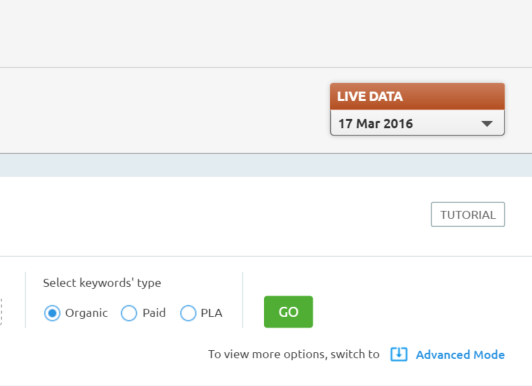This screenshot has width=532, height=386.
Task: Switch to Advanced Mode link
Action: pyautogui.click(x=460, y=355)
